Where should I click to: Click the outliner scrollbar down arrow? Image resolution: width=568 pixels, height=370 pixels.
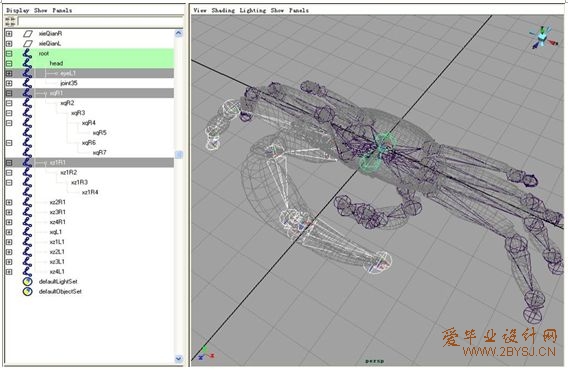179,359
